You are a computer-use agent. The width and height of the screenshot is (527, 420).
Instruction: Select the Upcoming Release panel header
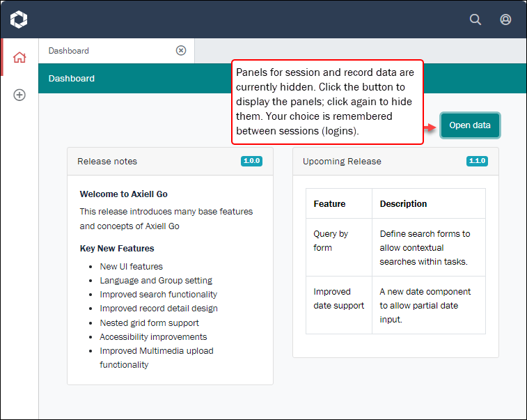coord(342,161)
